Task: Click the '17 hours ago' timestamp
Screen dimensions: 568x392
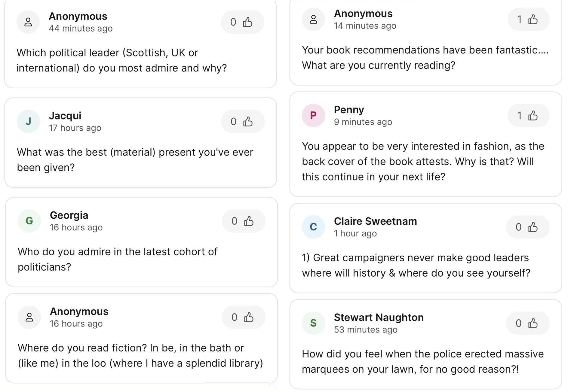Action: (75, 128)
